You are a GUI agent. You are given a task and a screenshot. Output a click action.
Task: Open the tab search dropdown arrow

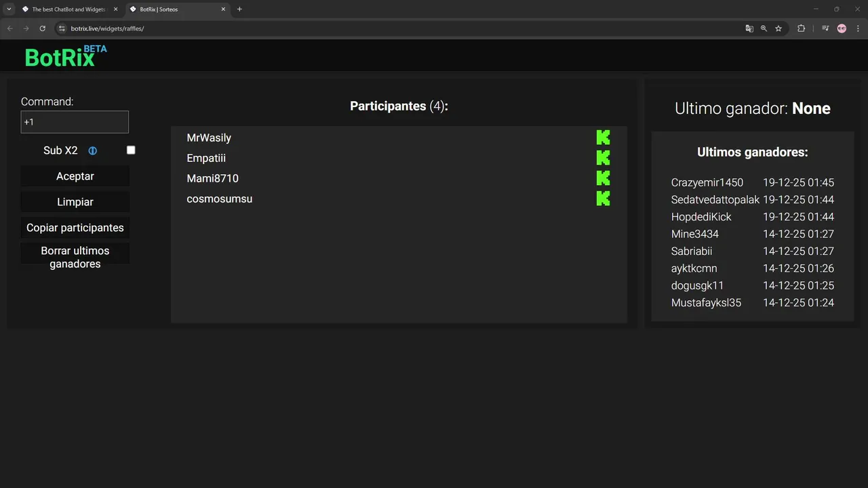pos(9,9)
